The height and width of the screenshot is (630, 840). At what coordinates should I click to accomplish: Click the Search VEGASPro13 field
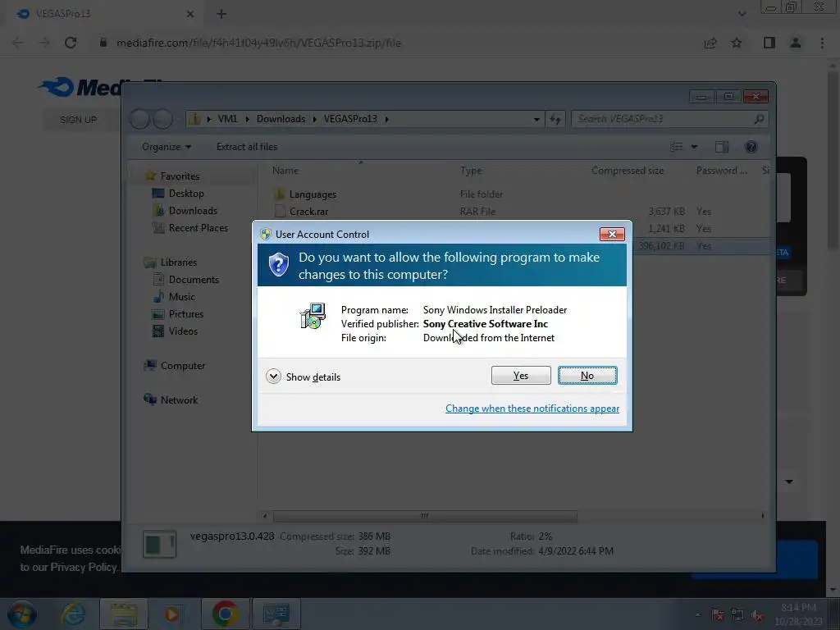[x=669, y=119]
